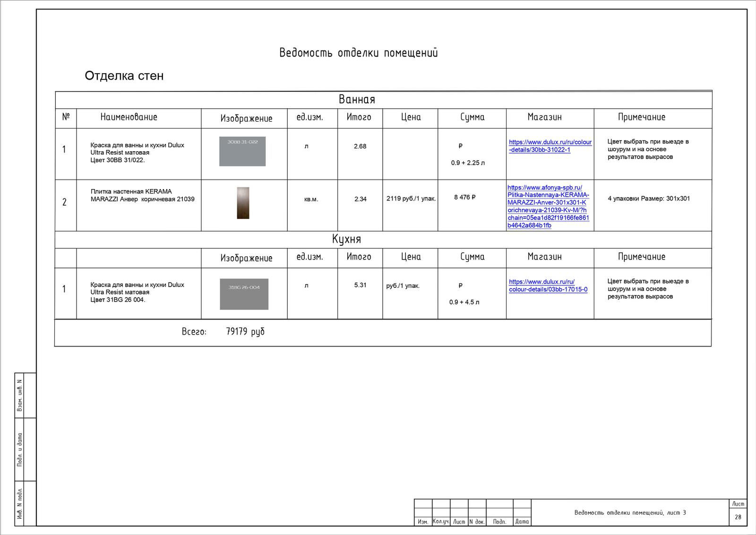Click the 'Всего:' label
This screenshot has height=535, width=756.
point(194,332)
